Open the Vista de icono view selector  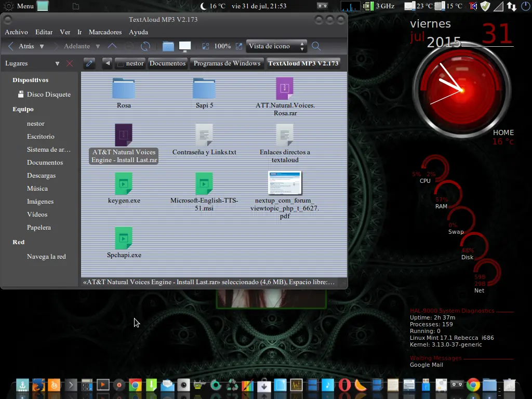[x=276, y=46]
